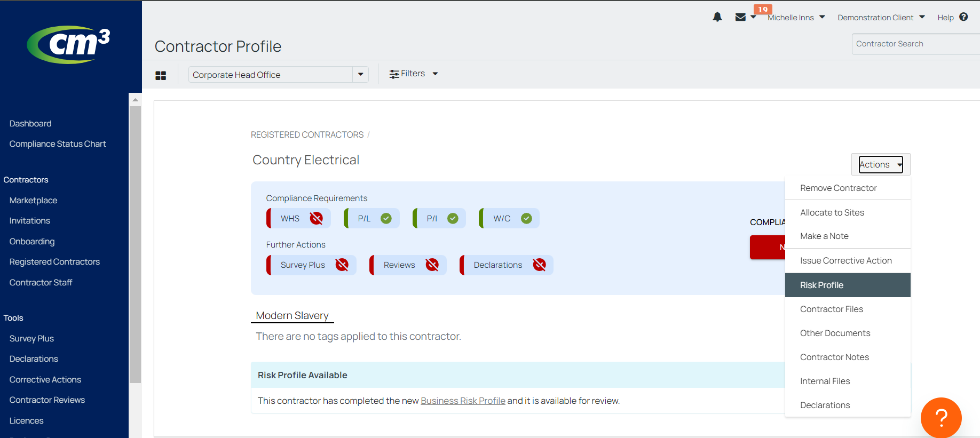Click the P/L compliant check icon
This screenshot has width=980, height=438.
(x=386, y=218)
